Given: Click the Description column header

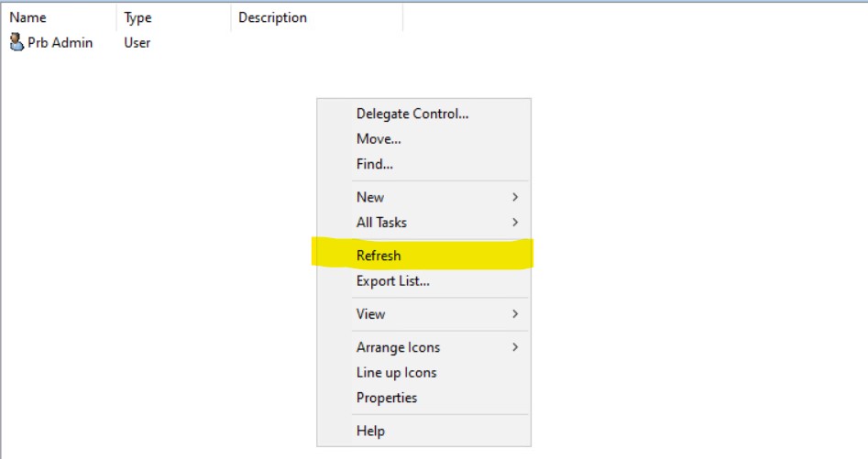Looking at the screenshot, I should [272, 17].
